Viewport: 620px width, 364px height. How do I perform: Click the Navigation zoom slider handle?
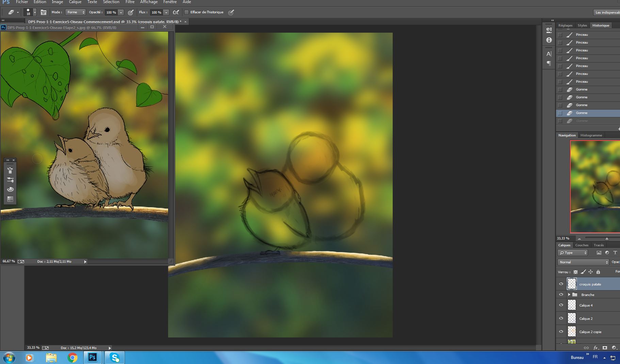[x=607, y=239]
